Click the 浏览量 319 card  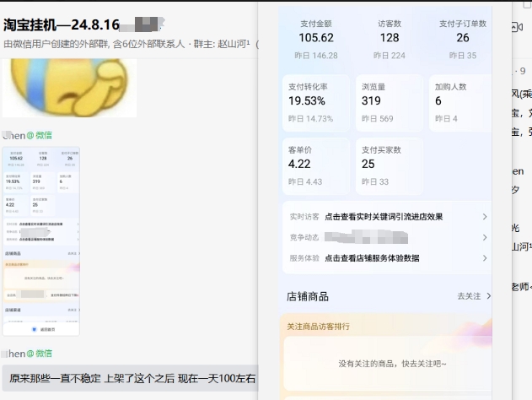click(x=389, y=102)
